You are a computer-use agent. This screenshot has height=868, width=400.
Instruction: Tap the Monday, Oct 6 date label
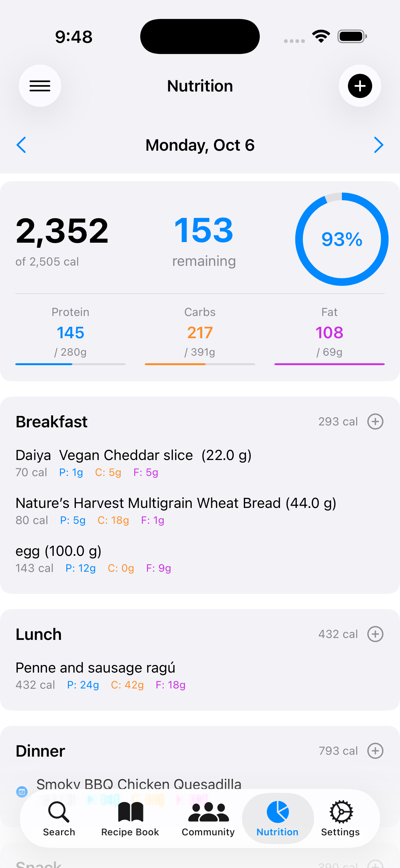coord(200,145)
